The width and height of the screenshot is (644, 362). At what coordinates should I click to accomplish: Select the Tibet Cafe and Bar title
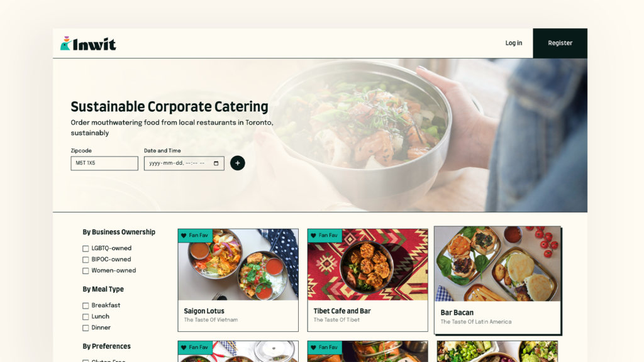(342, 310)
